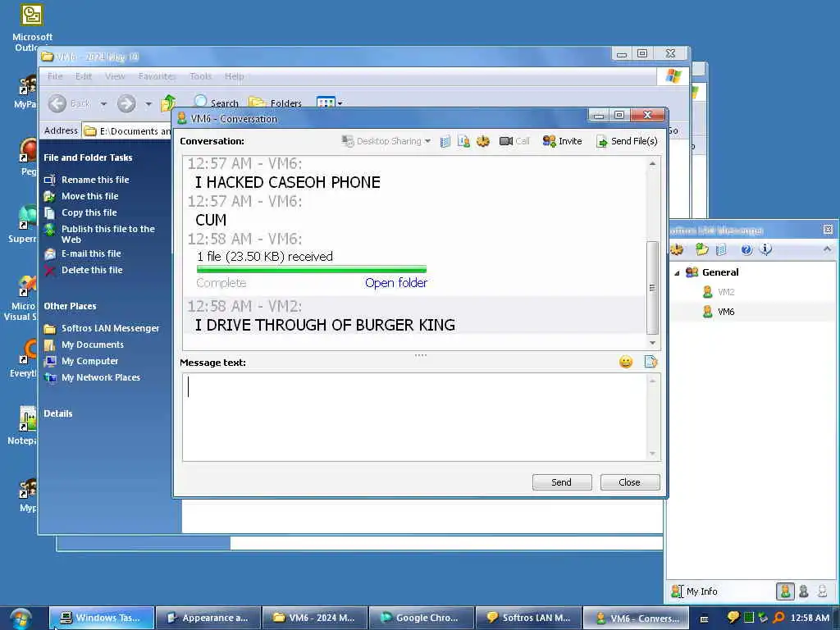Select the General group in user list
The height and width of the screenshot is (630, 840).
720,272
